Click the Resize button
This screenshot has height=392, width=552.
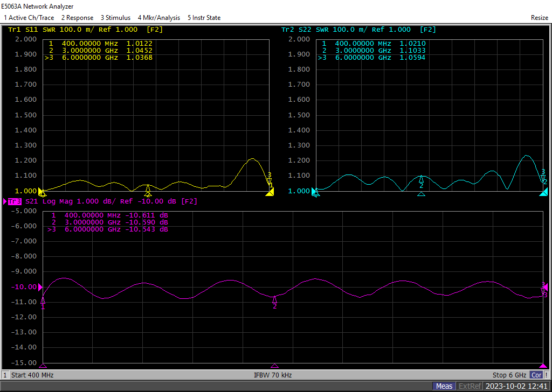tap(539, 18)
